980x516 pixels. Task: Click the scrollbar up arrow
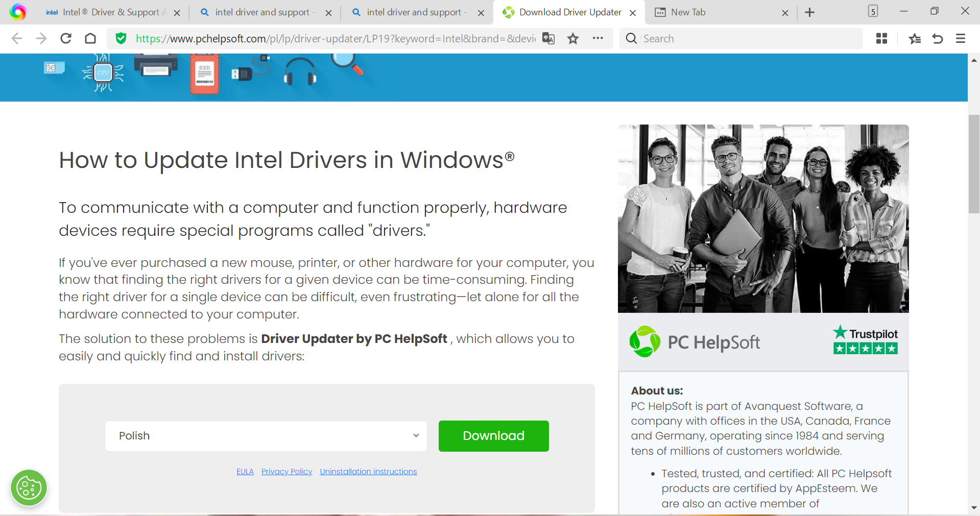[x=974, y=60]
